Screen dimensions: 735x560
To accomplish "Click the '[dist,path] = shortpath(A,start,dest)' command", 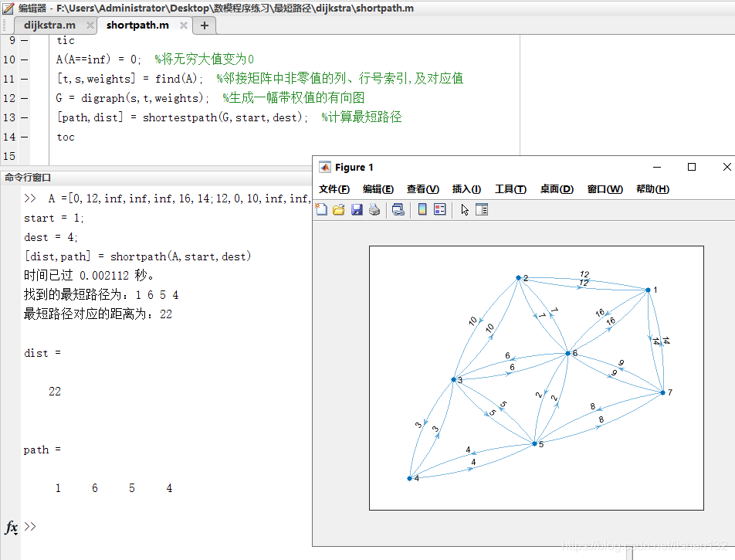I will [x=137, y=256].
